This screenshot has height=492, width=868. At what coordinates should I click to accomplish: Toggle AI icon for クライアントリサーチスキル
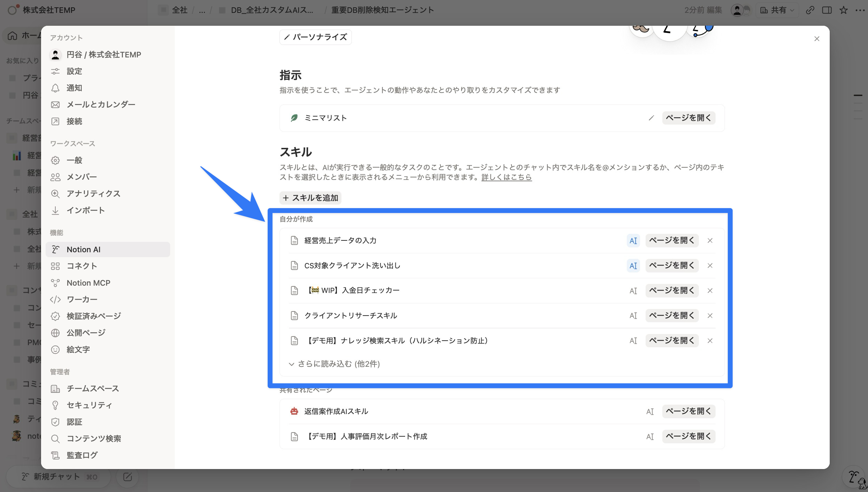tap(633, 316)
